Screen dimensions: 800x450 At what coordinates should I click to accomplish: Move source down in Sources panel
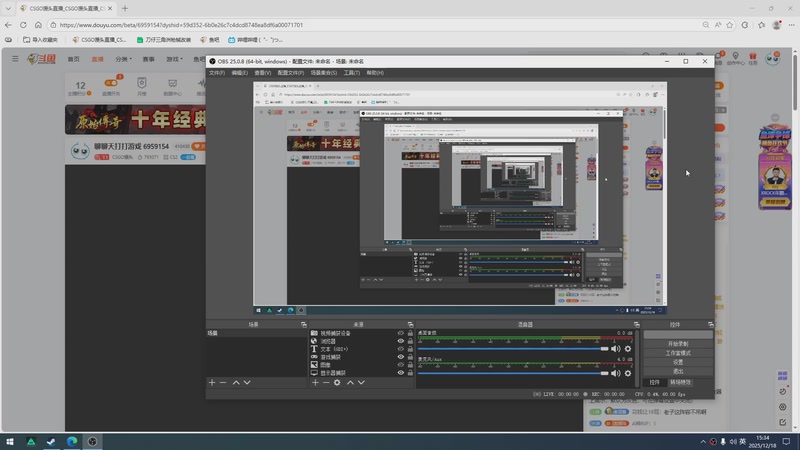click(361, 382)
